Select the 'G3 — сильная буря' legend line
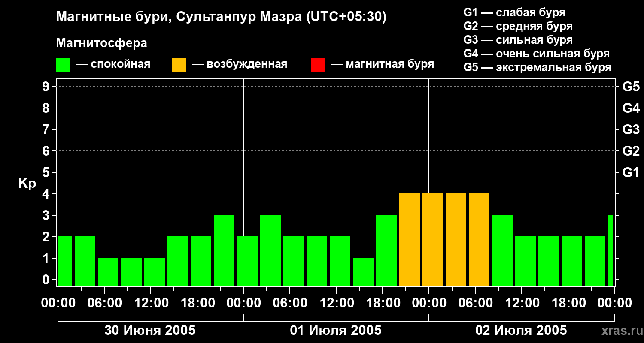The image size is (644, 343). point(518,40)
